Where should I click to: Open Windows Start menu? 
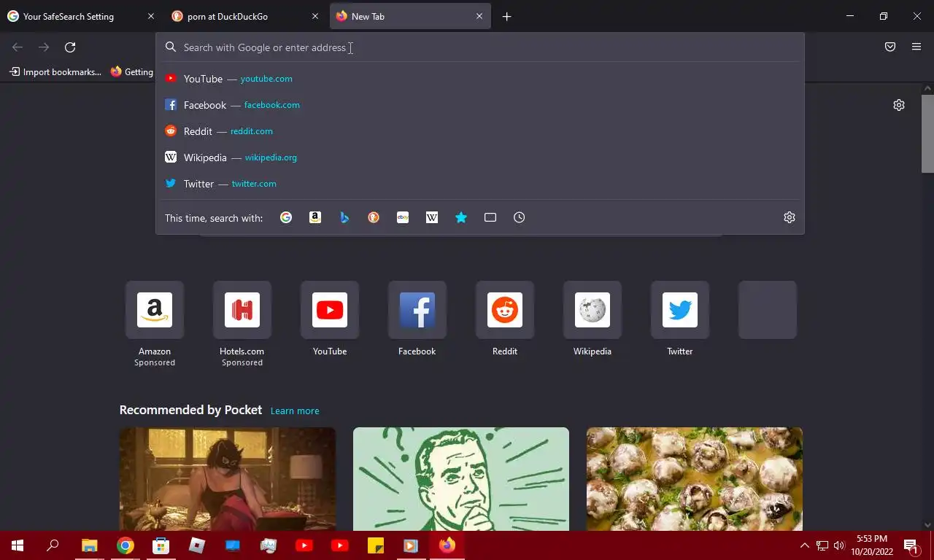[18, 545]
